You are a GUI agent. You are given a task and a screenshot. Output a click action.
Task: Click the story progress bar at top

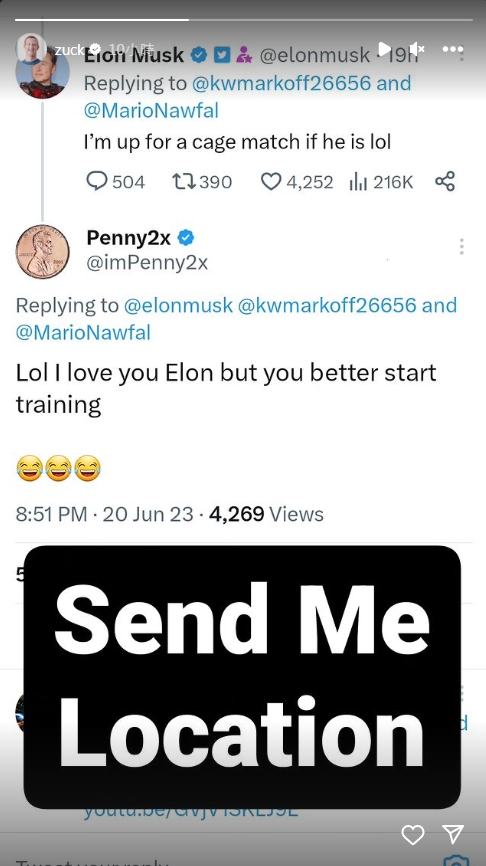[x=244, y=19]
